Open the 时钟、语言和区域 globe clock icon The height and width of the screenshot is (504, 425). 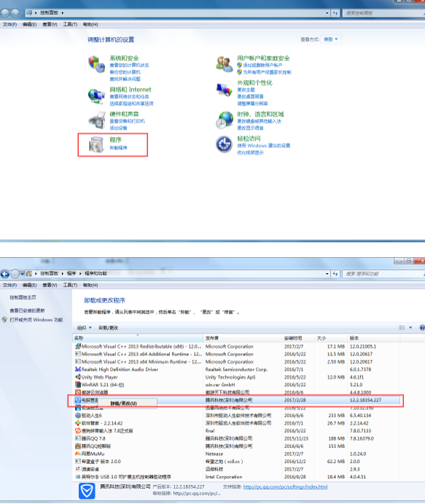224,120
